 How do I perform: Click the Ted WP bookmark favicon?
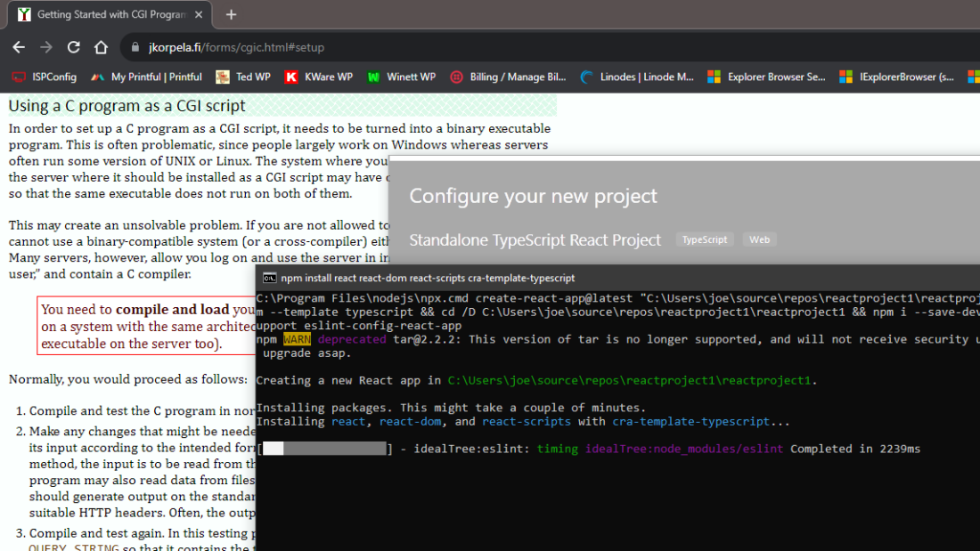pyautogui.click(x=223, y=77)
